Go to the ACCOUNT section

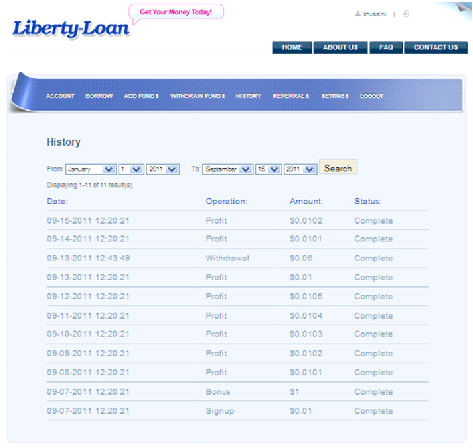click(x=60, y=96)
